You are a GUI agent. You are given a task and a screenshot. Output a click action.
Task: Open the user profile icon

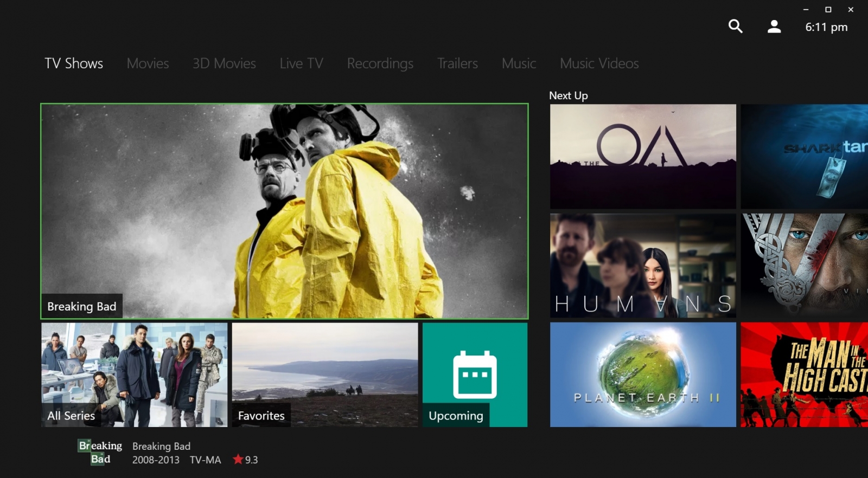click(x=774, y=27)
